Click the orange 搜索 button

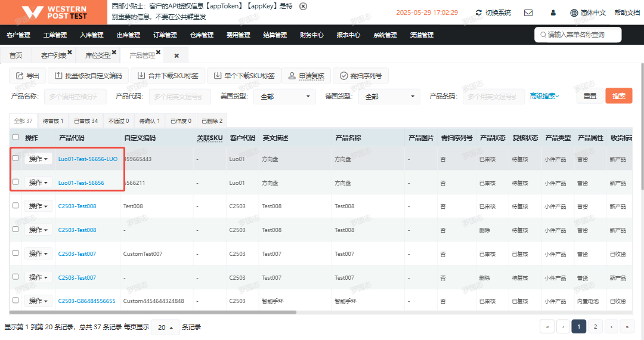coord(618,96)
